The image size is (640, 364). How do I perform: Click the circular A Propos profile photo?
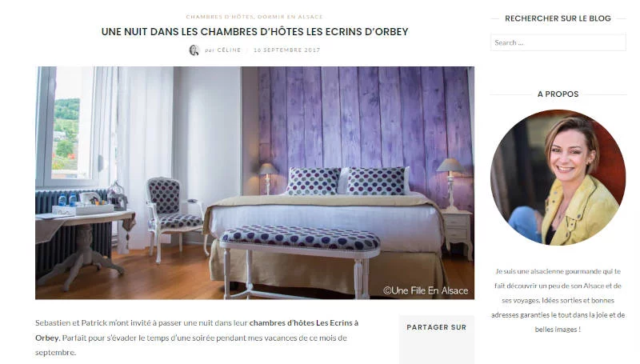click(x=558, y=177)
